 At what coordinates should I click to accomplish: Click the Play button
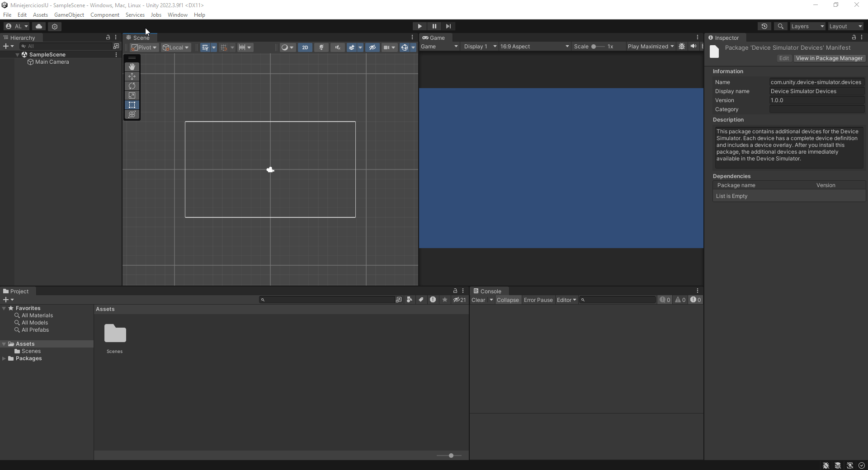(420, 26)
